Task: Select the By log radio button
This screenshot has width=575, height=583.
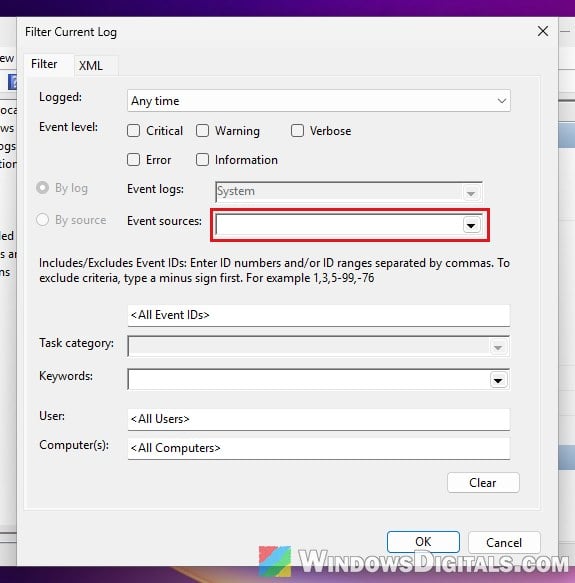Action: point(42,188)
